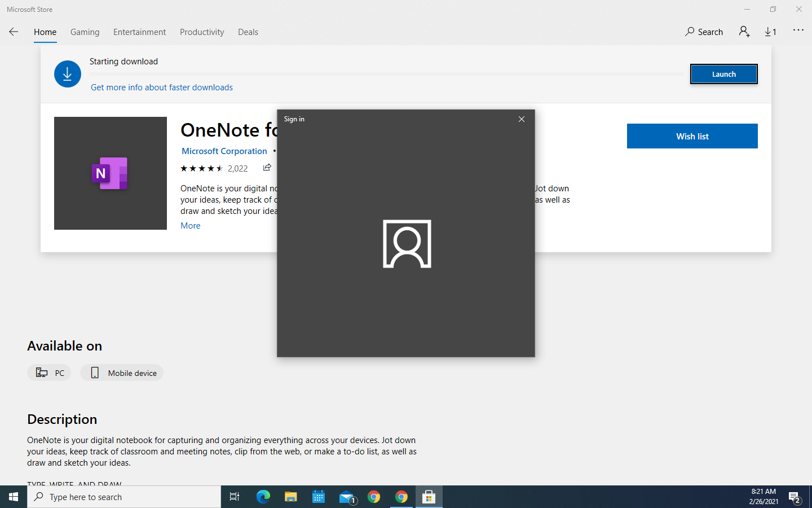
Task: Open Task View on taskbar
Action: (x=235, y=497)
